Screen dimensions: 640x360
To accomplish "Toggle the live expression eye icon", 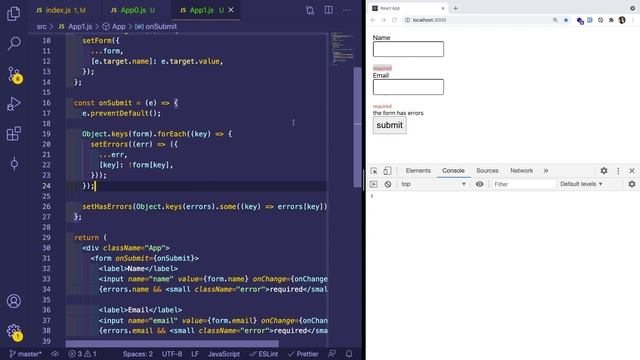I will 480,184.
